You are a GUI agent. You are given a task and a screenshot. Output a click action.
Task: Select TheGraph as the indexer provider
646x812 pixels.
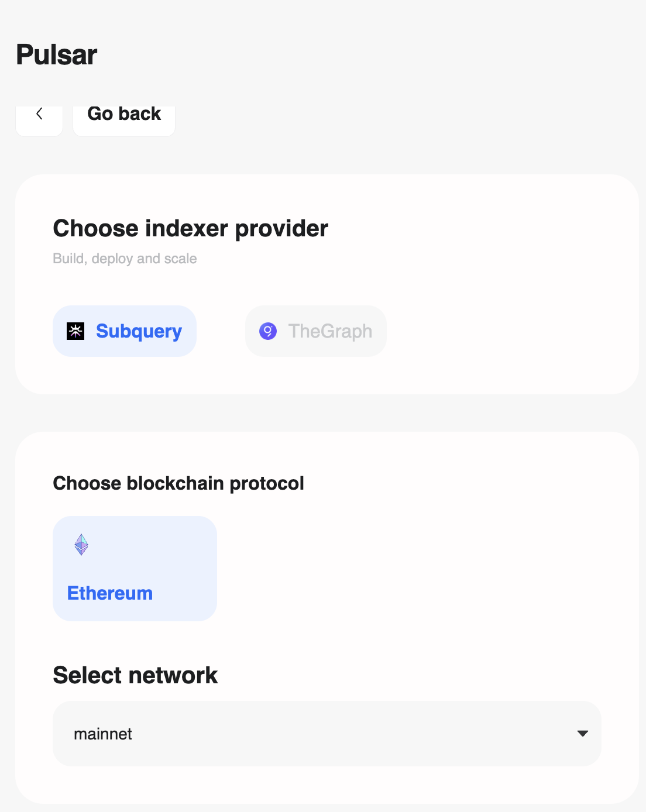coord(316,331)
